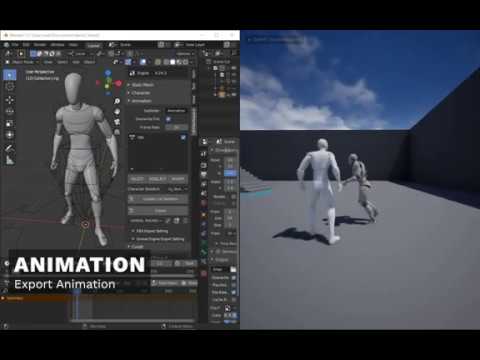Select the Transform tool
The image size is (480, 360).
point(9,135)
